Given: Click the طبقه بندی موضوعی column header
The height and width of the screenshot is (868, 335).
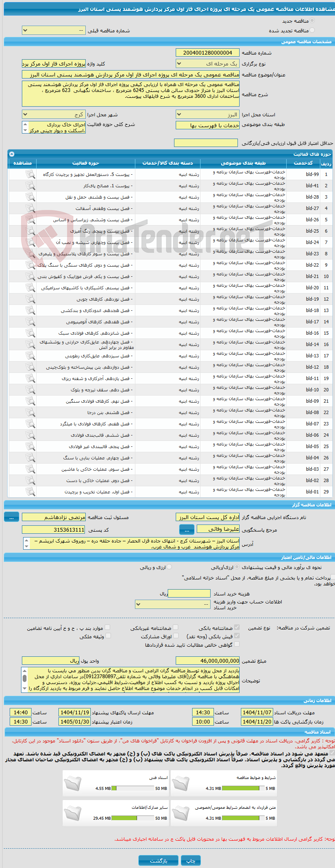Looking at the screenshot, I should point(243,163).
